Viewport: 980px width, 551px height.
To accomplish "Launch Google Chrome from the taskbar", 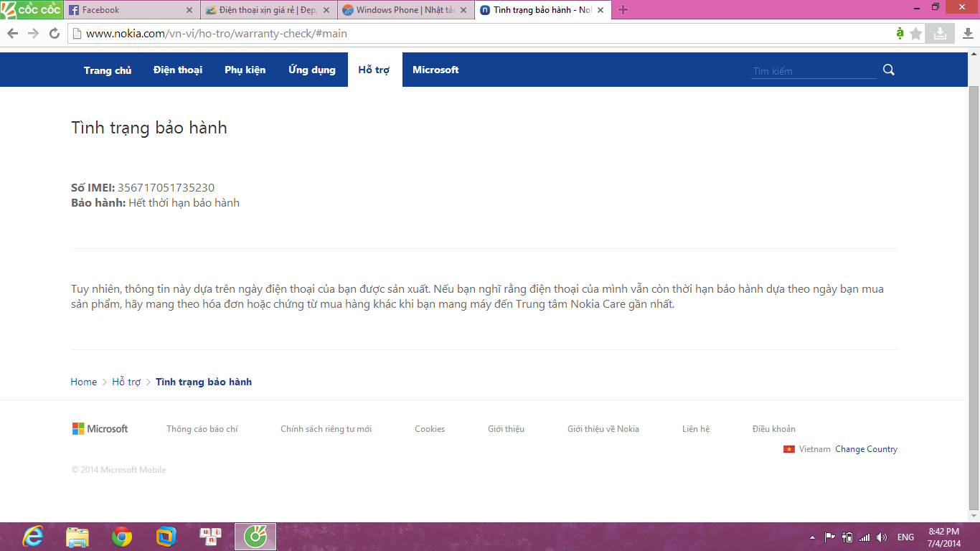I will coord(122,537).
